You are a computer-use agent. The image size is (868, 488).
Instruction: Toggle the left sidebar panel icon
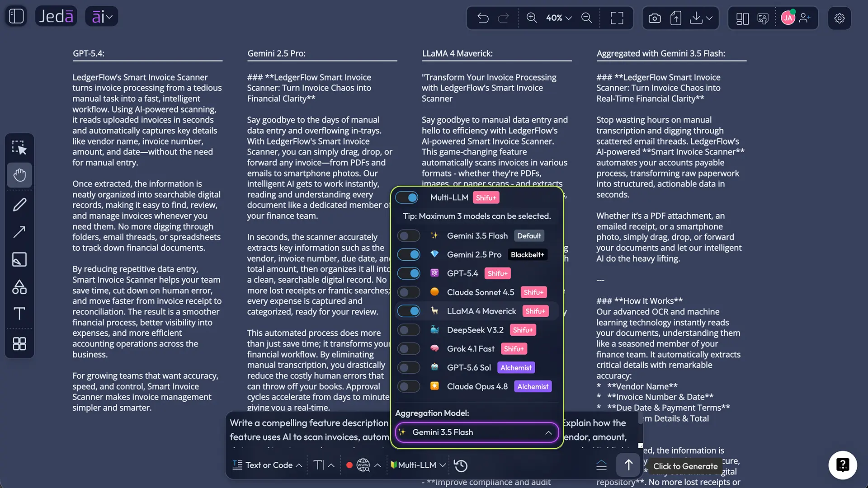(x=16, y=16)
